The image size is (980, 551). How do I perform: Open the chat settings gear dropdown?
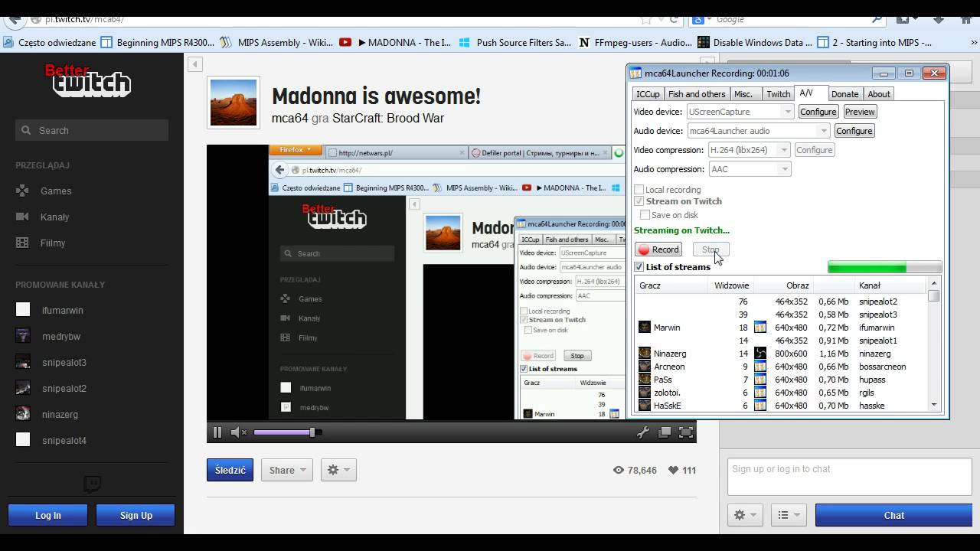point(746,515)
